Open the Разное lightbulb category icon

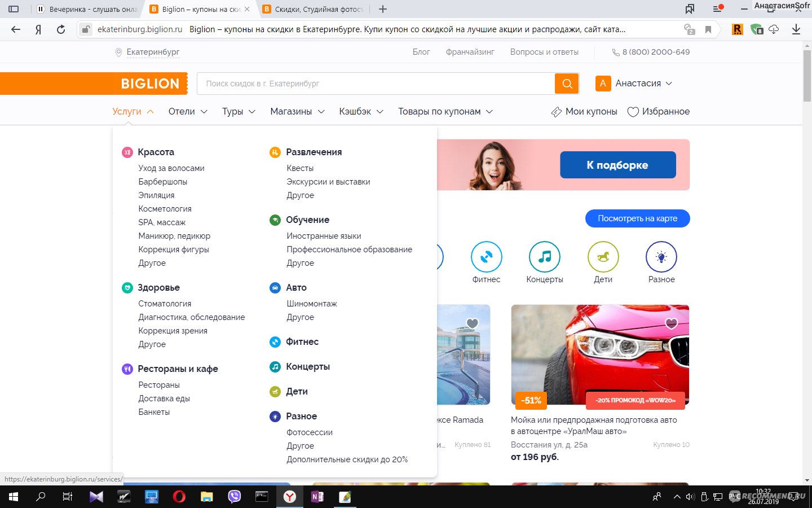661,257
